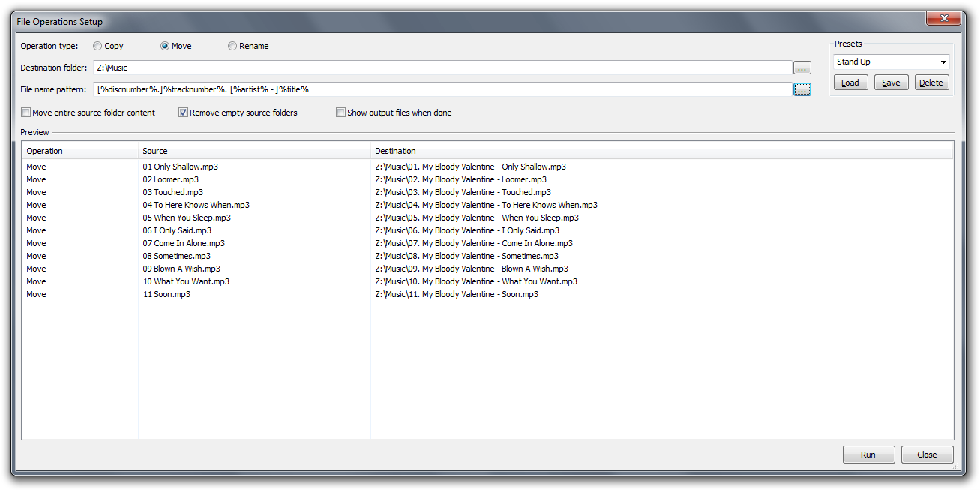The height and width of the screenshot is (490, 980).
Task: Run the file operation
Action: pos(868,455)
